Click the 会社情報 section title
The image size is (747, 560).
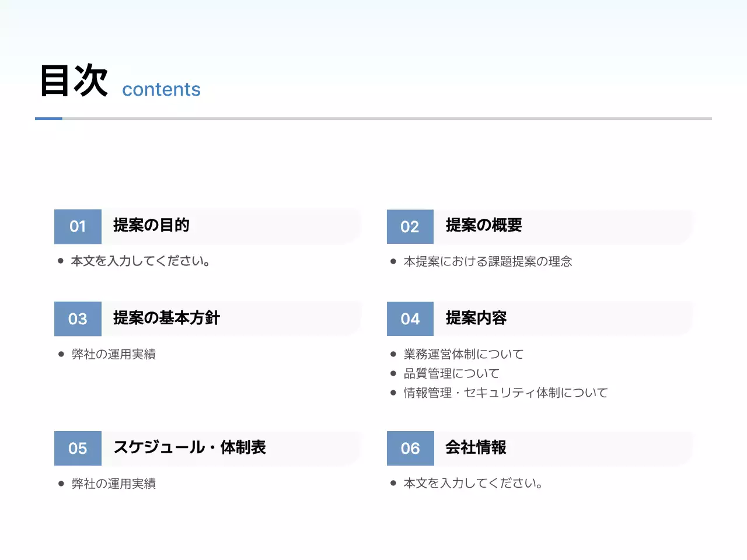click(x=476, y=448)
